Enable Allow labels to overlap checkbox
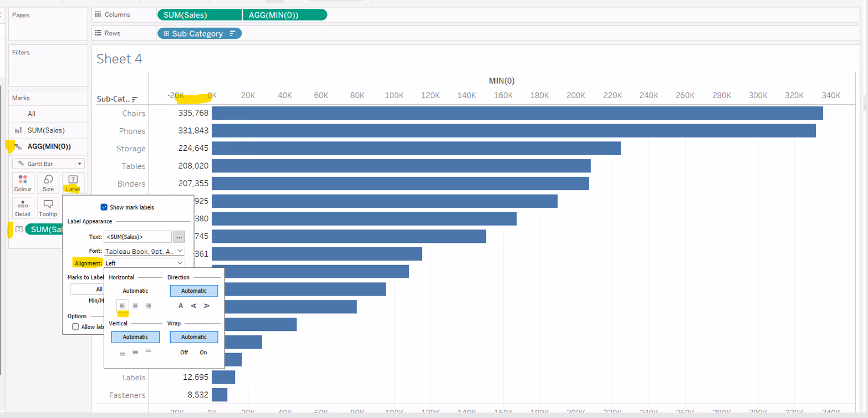 point(75,327)
